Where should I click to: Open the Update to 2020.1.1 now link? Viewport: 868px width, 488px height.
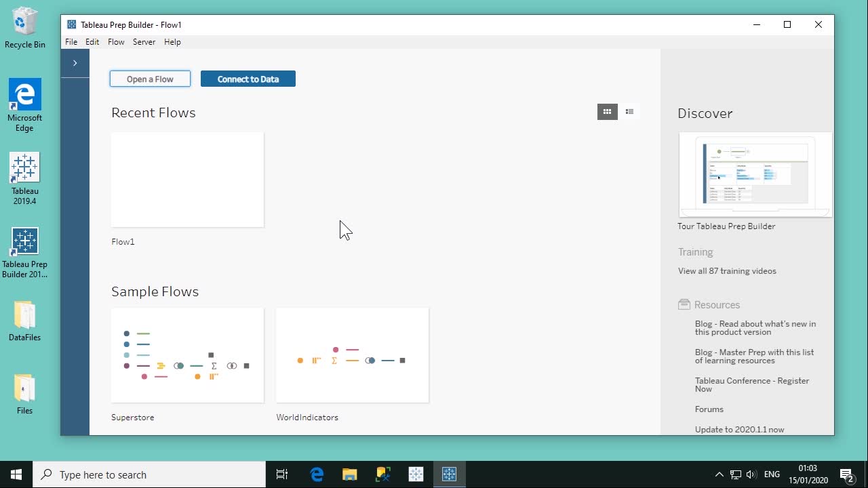tap(739, 430)
